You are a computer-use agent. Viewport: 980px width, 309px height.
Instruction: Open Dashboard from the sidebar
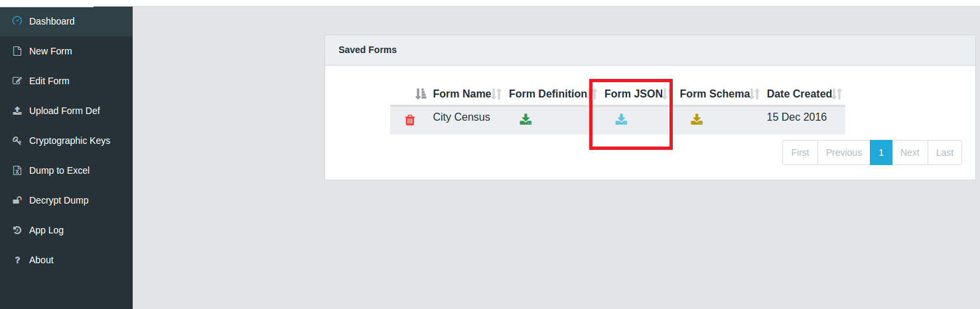coord(66,21)
